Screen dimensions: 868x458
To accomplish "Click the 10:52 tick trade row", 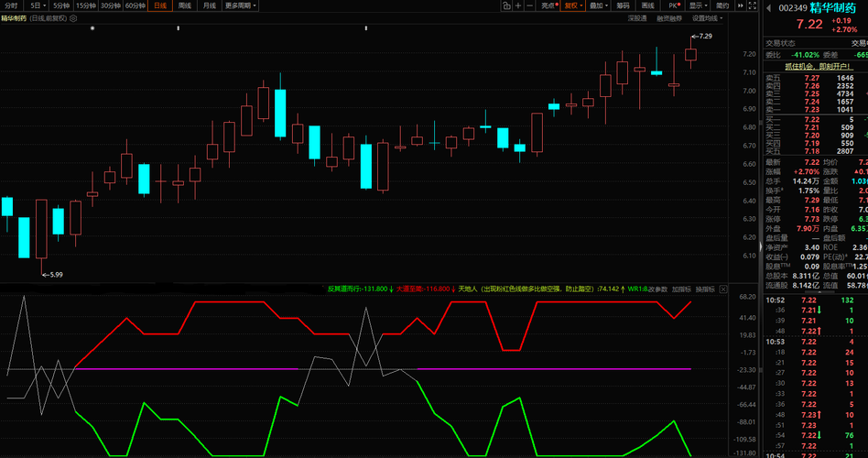I will 816,300.
